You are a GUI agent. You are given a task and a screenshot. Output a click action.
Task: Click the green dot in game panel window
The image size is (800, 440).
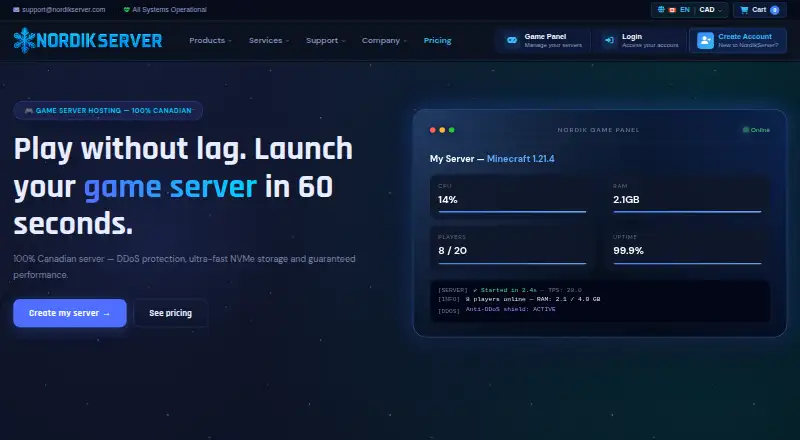(452, 130)
